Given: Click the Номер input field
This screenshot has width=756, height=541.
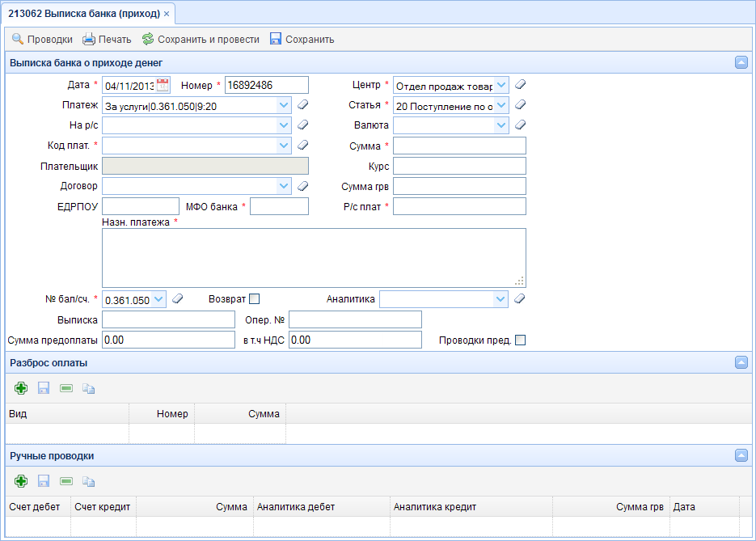Looking at the screenshot, I should pos(267,85).
